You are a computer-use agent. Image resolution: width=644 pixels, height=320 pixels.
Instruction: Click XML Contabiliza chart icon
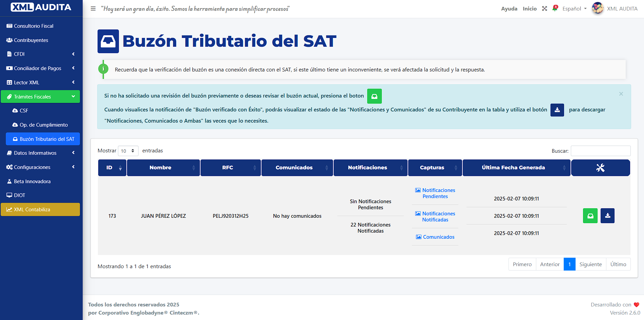pyautogui.click(x=9, y=210)
